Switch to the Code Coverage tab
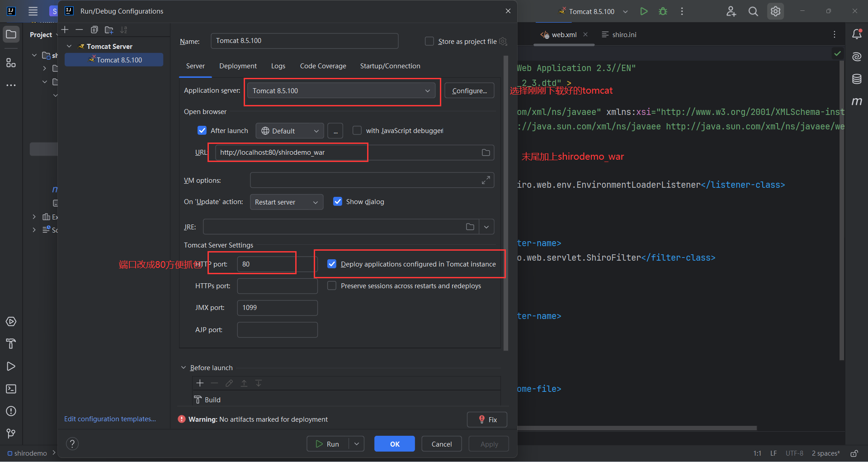 tap(323, 66)
